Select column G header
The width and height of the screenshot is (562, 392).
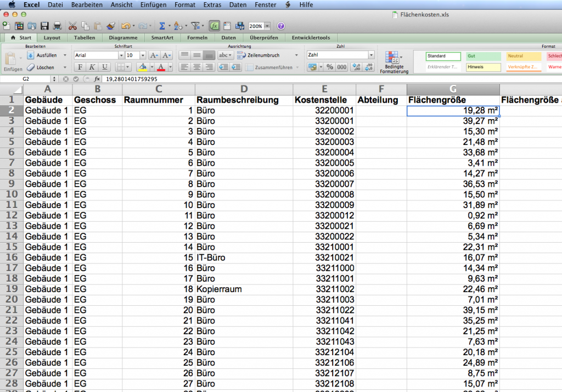[x=453, y=89]
